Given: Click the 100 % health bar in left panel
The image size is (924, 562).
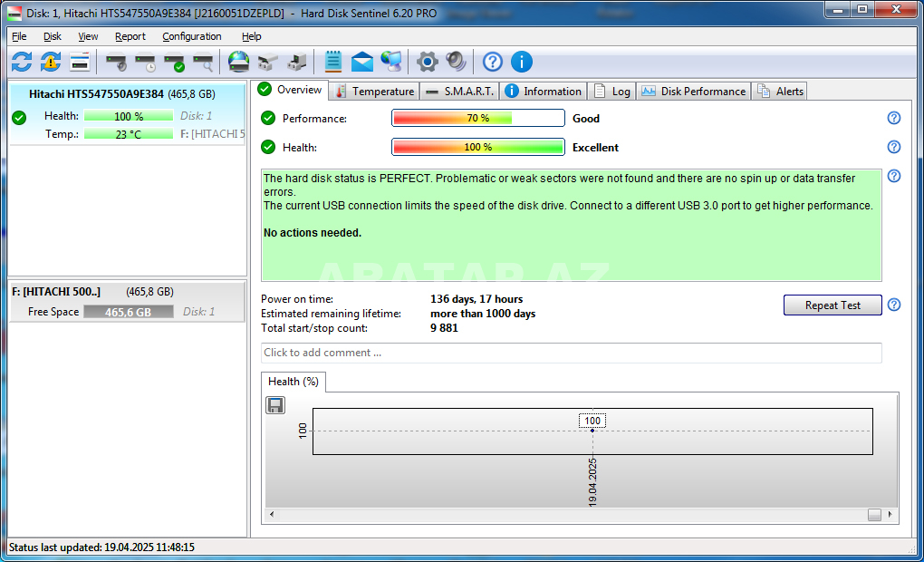Looking at the screenshot, I should (x=129, y=116).
